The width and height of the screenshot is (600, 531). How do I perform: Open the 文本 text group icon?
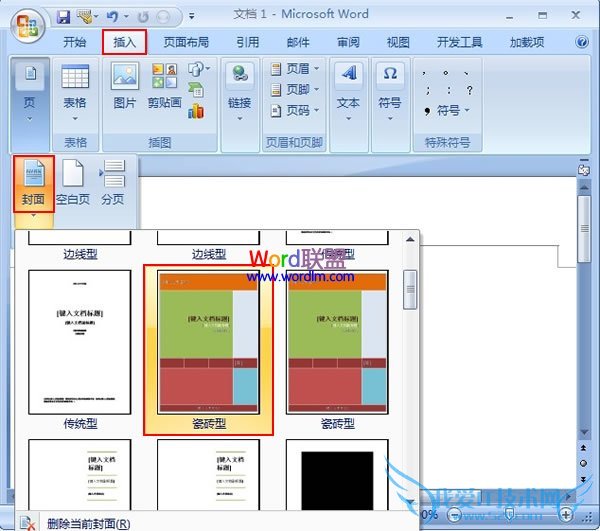pyautogui.click(x=348, y=73)
